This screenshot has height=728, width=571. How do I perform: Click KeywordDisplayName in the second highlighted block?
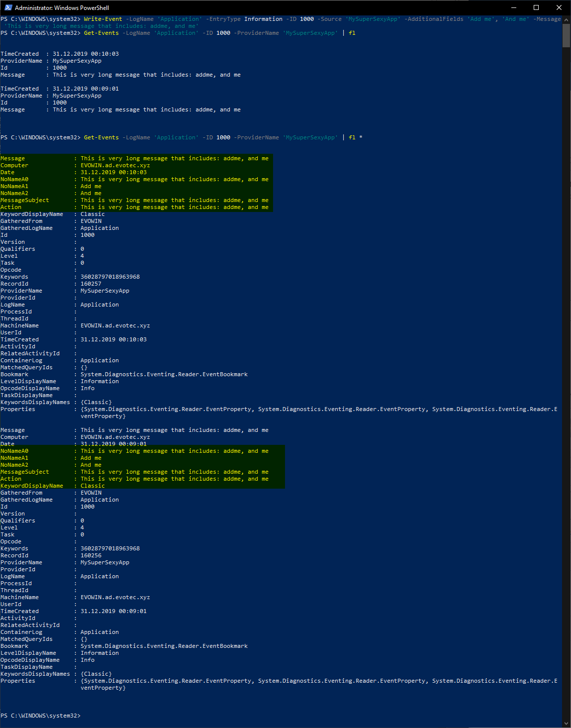click(32, 486)
